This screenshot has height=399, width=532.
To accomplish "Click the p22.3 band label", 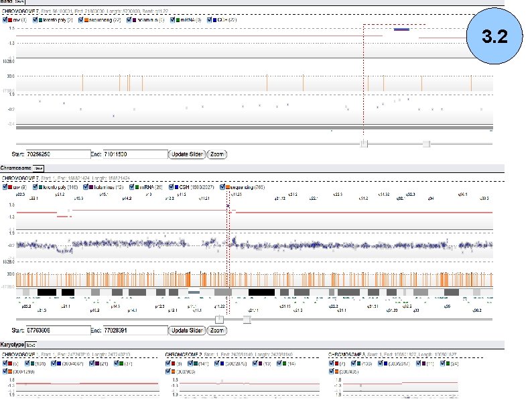I will point(21,194).
